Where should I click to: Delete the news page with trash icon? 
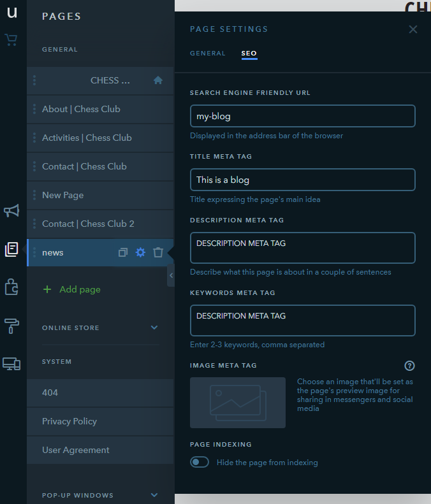pyautogui.click(x=158, y=253)
